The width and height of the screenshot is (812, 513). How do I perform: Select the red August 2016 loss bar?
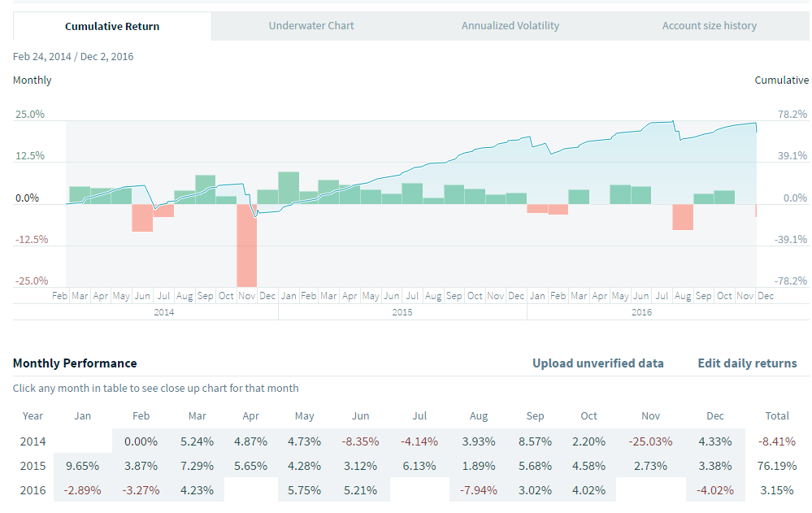point(683,217)
